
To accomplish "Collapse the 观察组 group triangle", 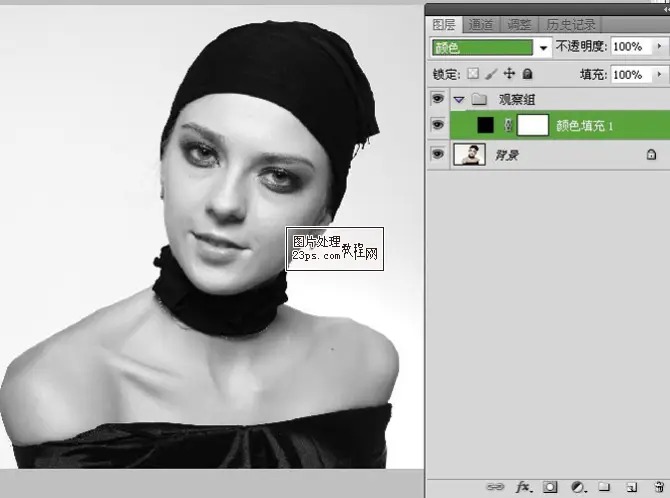I will pos(459,99).
